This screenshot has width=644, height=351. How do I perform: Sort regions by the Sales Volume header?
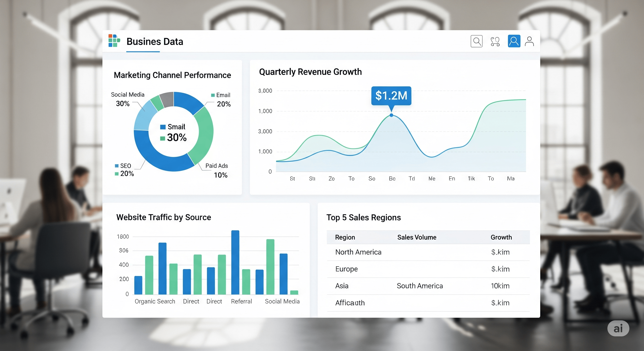pos(416,237)
